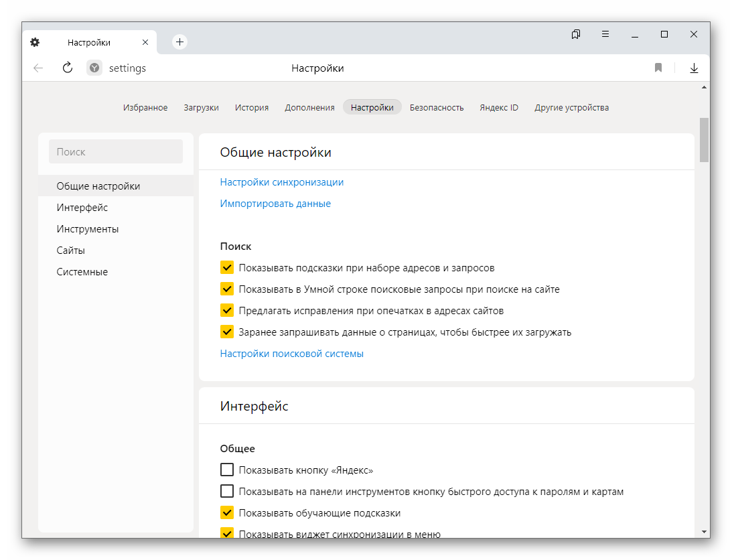Click the back navigation arrow
Screen dimensions: 732x560
click(x=38, y=68)
